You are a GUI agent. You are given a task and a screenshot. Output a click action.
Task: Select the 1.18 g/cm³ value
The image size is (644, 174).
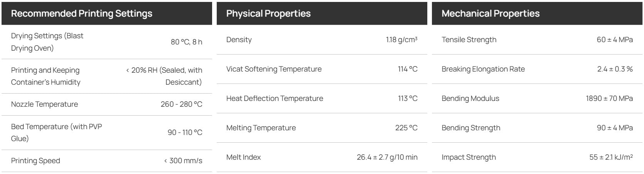[x=401, y=40]
